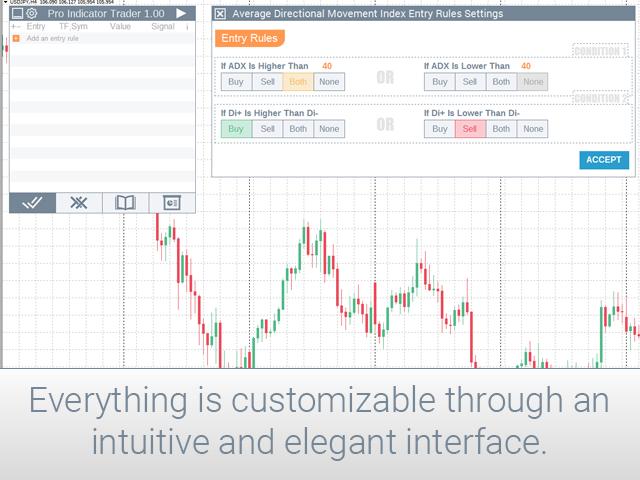This screenshot has height=480, width=640.
Task: Set Di+ Higher Than Di- to None
Action: (329, 129)
